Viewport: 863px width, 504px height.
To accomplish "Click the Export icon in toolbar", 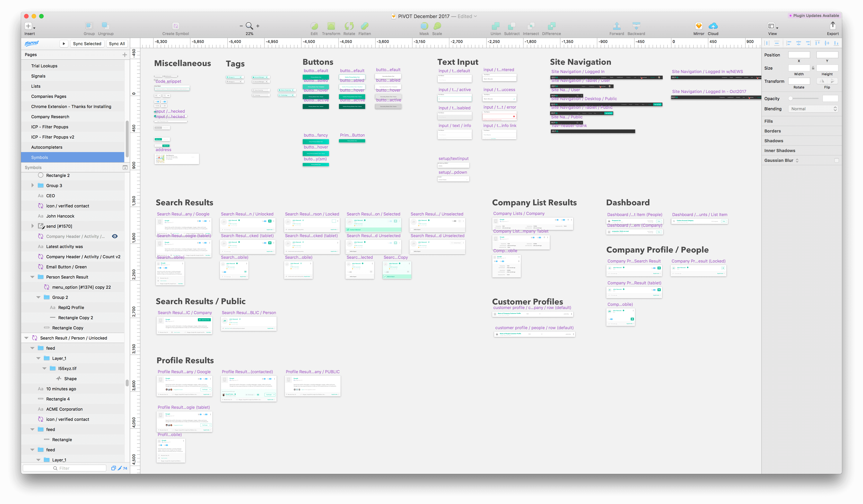I will click(833, 26).
